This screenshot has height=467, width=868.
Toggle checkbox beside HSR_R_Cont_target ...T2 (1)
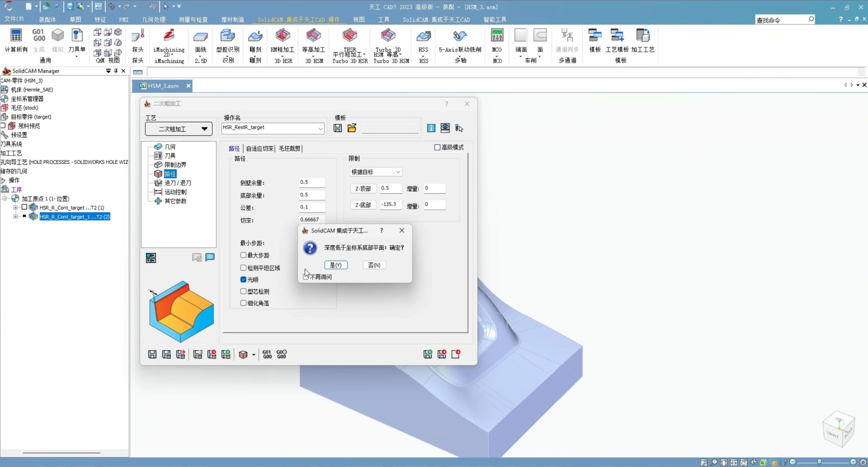coord(24,207)
